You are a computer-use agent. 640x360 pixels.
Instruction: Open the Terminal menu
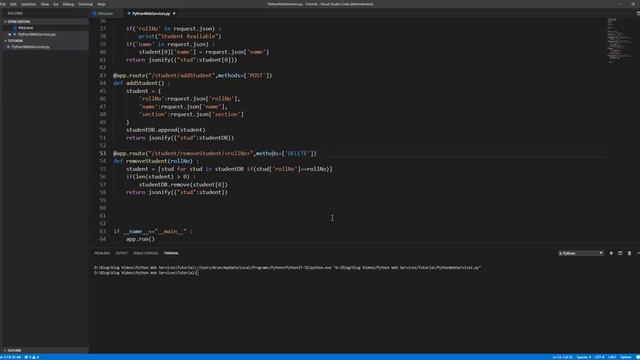pyautogui.click(x=86, y=4)
